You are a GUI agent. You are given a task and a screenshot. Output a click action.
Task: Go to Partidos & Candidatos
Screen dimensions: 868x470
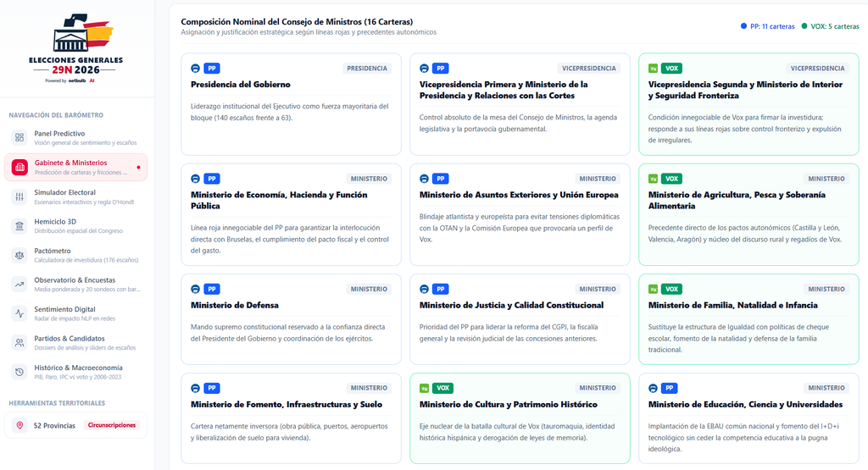[x=75, y=343]
